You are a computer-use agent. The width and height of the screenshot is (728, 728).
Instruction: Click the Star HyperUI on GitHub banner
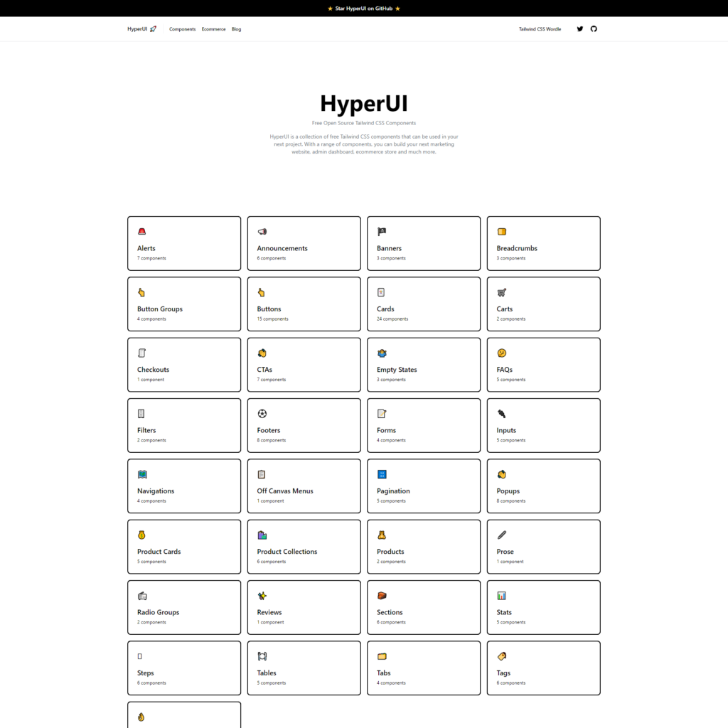pos(364,8)
